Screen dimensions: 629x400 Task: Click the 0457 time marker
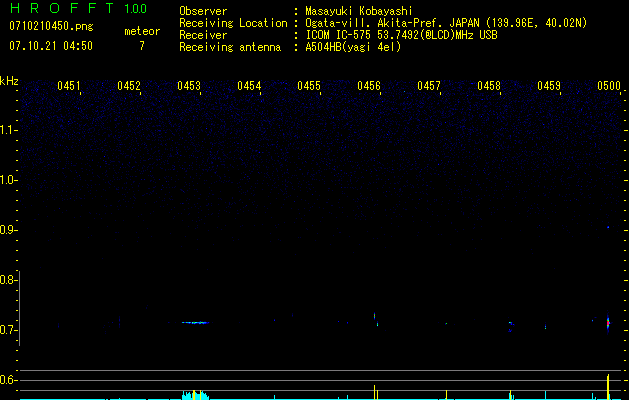click(429, 86)
